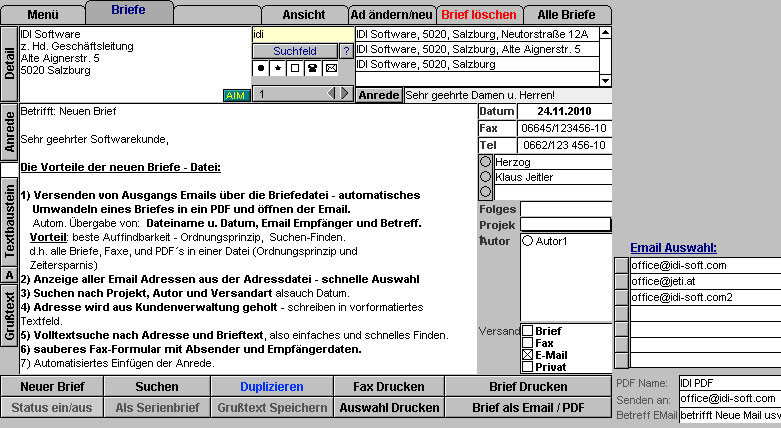Select the Klaus Jeitler radio button
This screenshot has height=428, width=781.
(486, 177)
